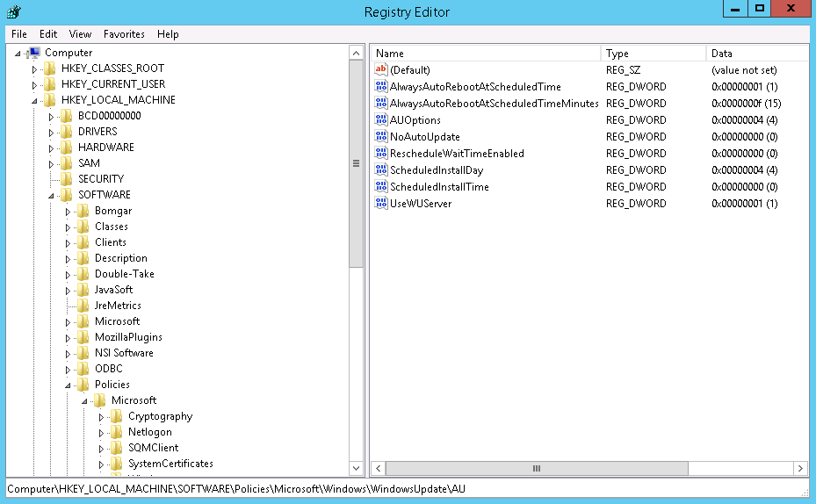Image resolution: width=816 pixels, height=504 pixels.
Task: Sort values by Name column header
Action: 486,53
